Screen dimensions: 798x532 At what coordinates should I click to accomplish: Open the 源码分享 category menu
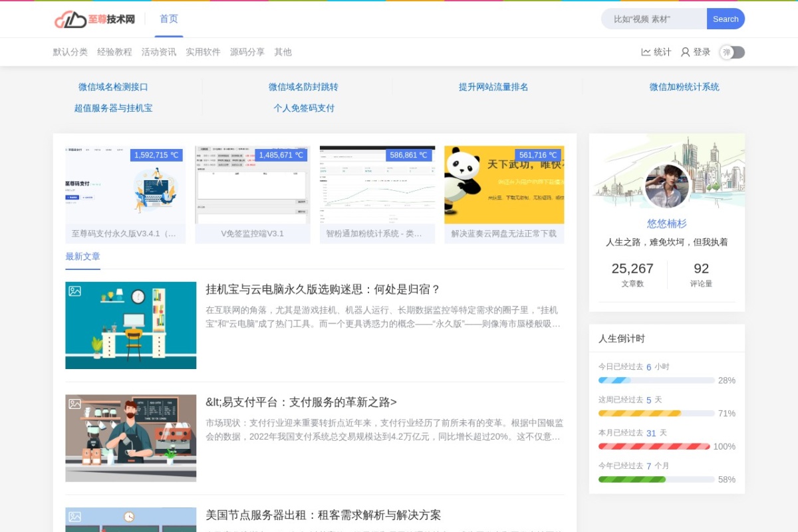tap(247, 52)
